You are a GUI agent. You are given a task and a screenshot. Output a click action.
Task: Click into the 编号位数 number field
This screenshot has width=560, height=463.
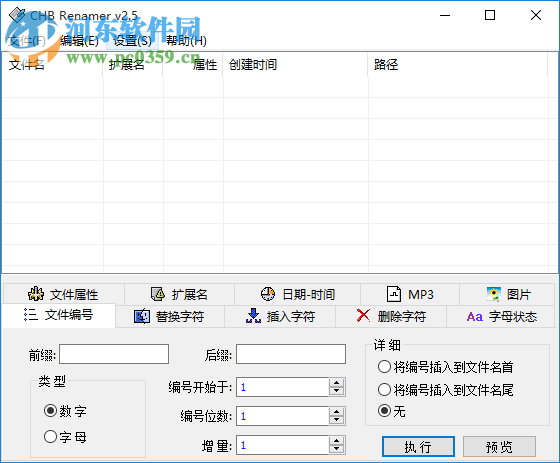(x=282, y=416)
